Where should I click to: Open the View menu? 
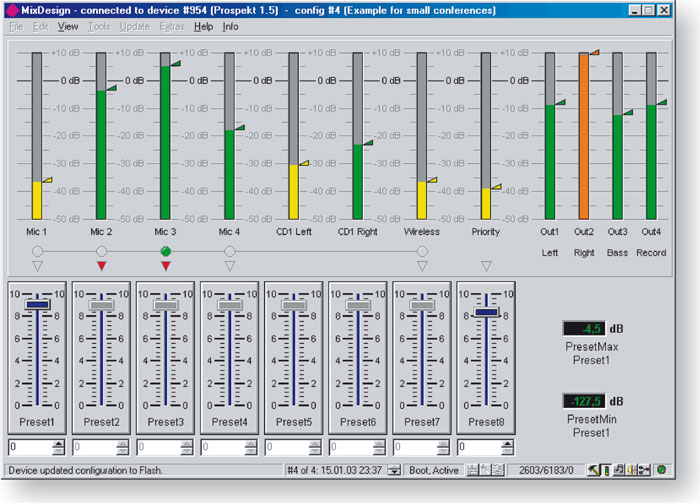68,27
